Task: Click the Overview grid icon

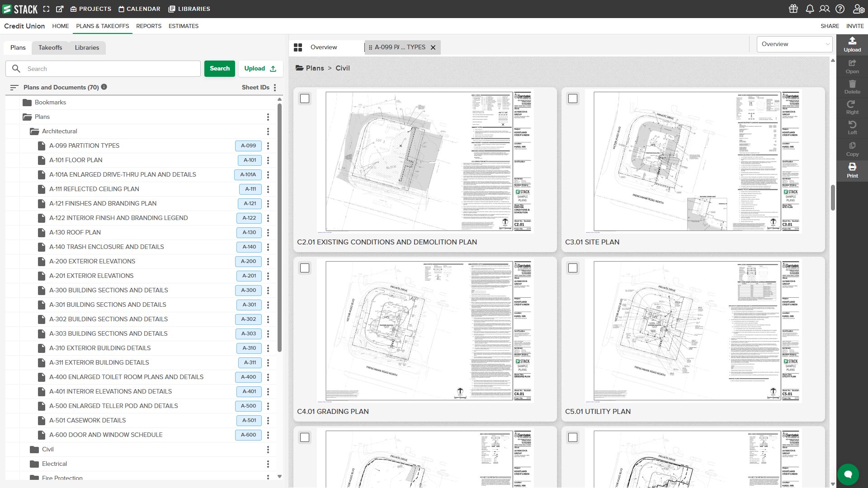Action: tap(298, 47)
